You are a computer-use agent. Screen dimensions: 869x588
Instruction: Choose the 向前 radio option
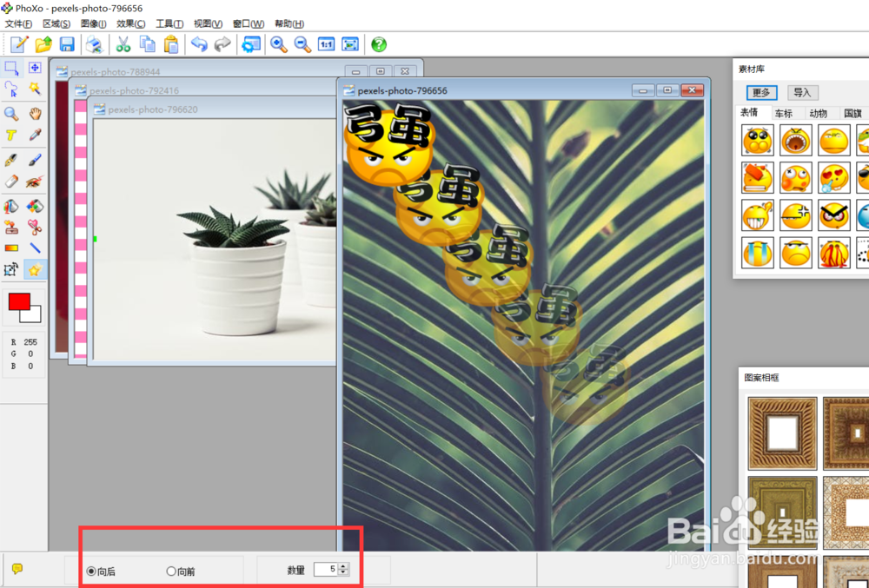pyautogui.click(x=181, y=571)
